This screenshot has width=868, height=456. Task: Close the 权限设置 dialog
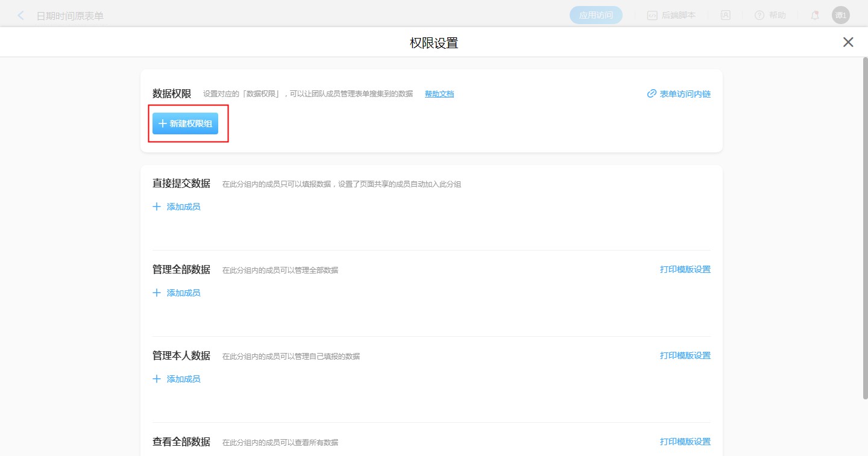848,42
